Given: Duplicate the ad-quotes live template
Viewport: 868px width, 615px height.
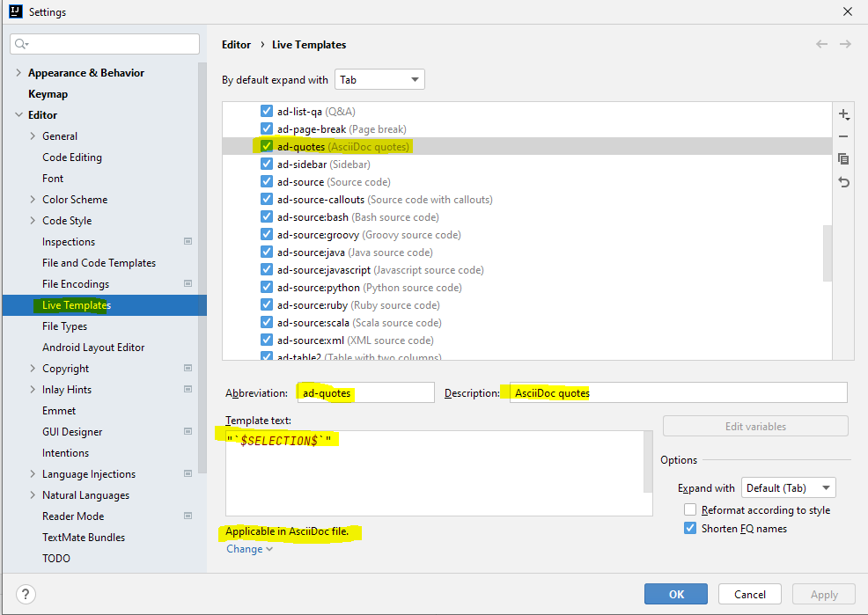Looking at the screenshot, I should pyautogui.click(x=843, y=158).
